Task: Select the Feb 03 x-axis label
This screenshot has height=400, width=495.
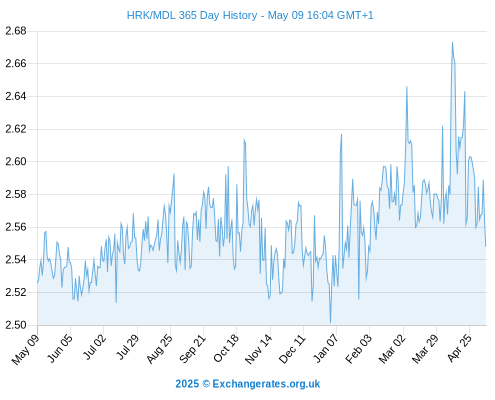Action: (x=358, y=349)
